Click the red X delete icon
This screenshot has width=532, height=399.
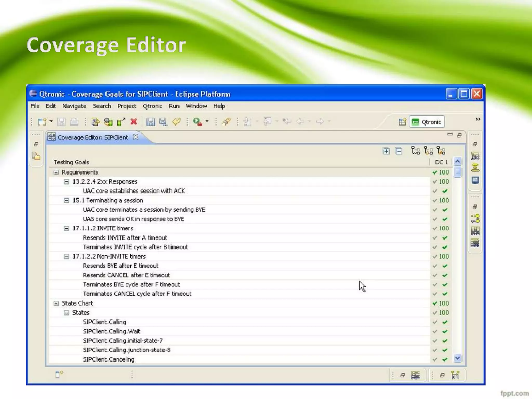click(134, 122)
